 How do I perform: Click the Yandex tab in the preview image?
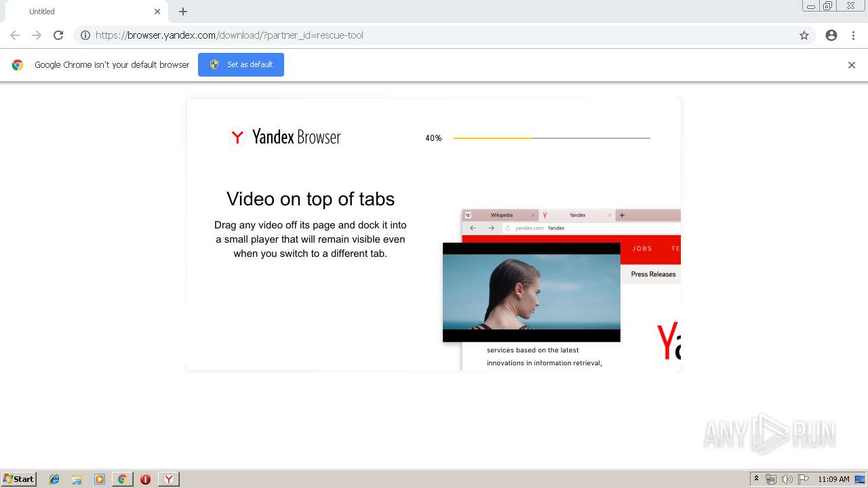(576, 216)
